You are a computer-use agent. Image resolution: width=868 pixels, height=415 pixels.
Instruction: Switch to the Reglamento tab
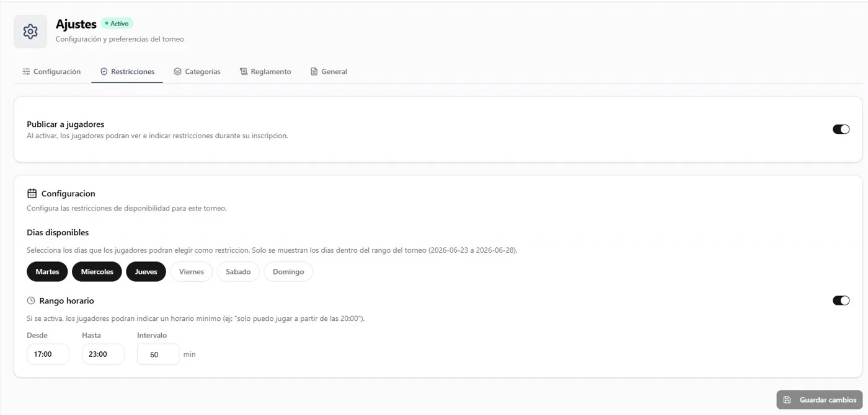(x=265, y=71)
